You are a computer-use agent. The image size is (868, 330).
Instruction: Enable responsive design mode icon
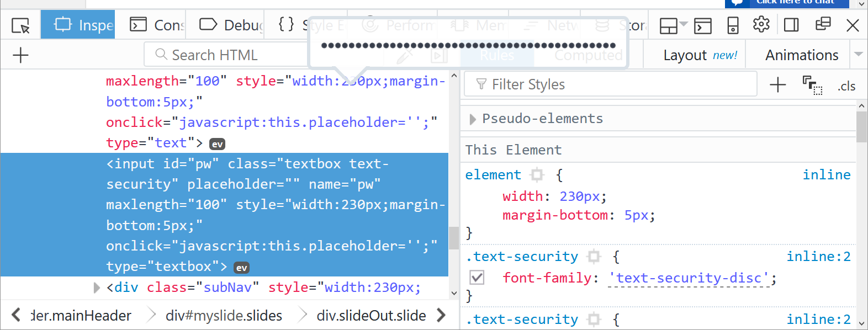(x=733, y=25)
